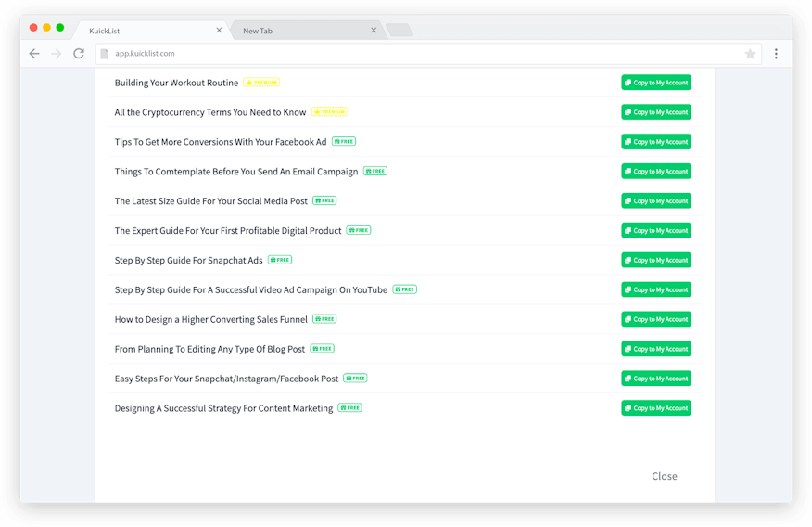Select the KuickList browser tab

pos(139,31)
